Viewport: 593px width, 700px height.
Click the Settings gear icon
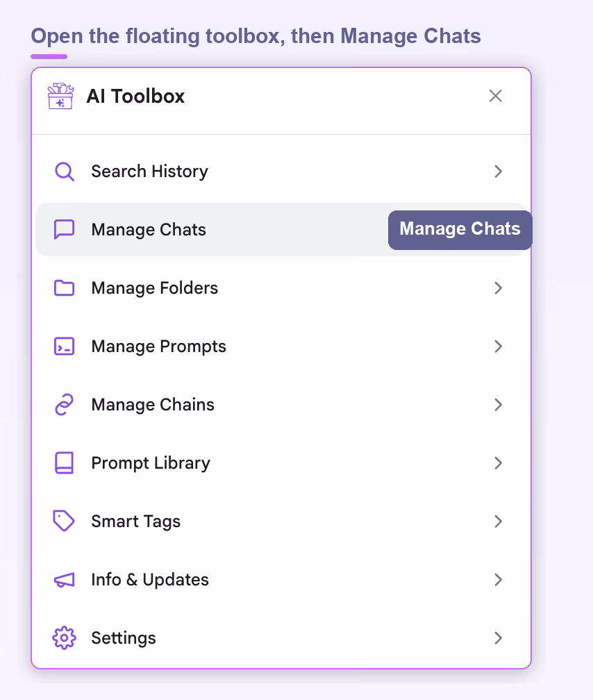(65, 638)
